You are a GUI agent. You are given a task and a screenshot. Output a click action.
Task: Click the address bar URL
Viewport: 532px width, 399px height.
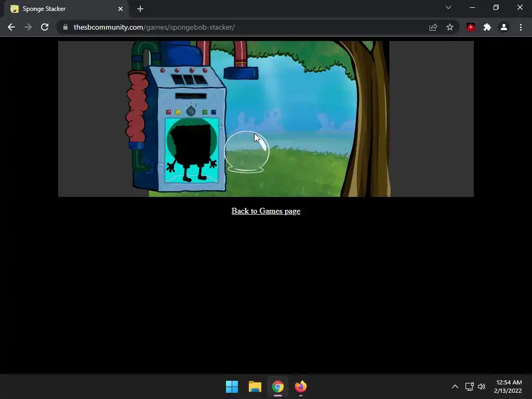[154, 27]
